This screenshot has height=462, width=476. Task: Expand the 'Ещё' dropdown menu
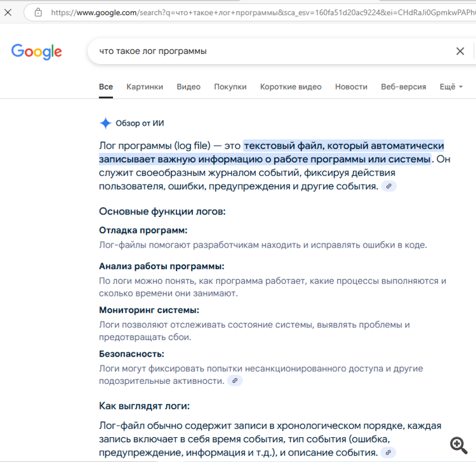coord(451,87)
